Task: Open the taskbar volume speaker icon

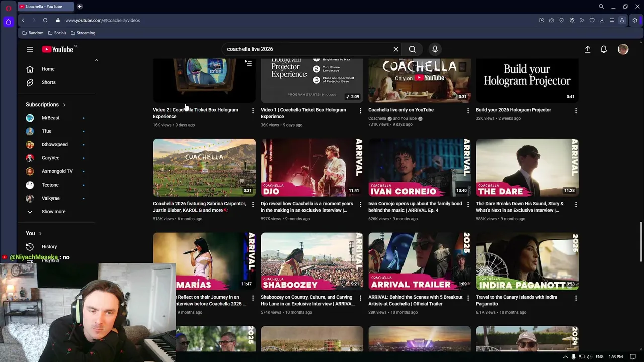Action: click(589, 357)
